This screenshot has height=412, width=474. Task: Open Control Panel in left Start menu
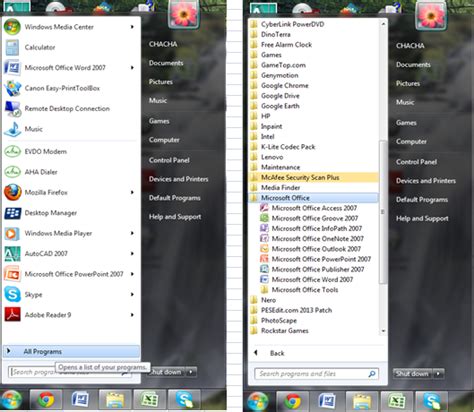click(169, 160)
